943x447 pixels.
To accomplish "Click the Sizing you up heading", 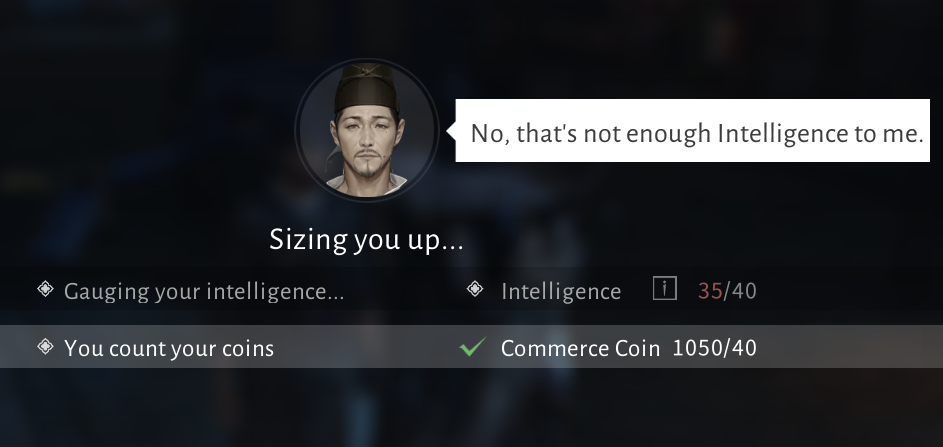I will tap(366, 240).
